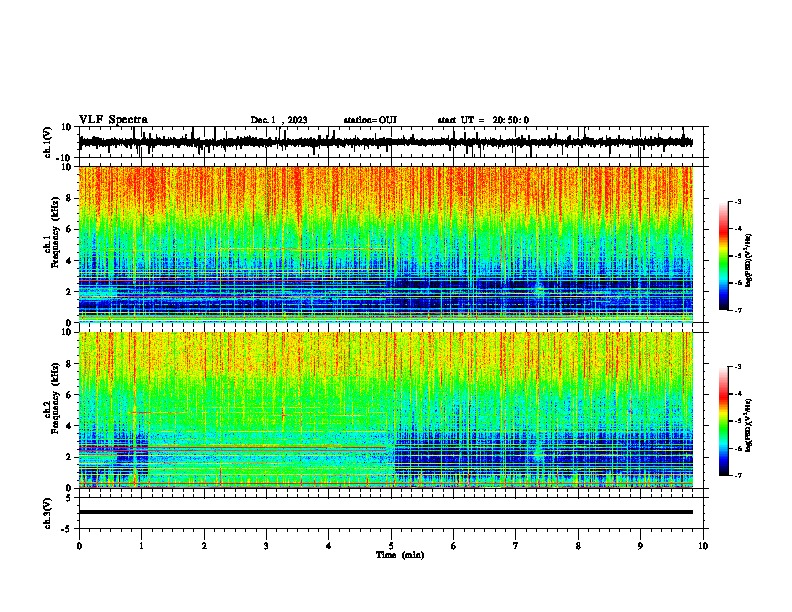This screenshot has width=792, height=612.
Task: Click the '6' kHz tick of ch.1 spectrogram
Action: 70,230
